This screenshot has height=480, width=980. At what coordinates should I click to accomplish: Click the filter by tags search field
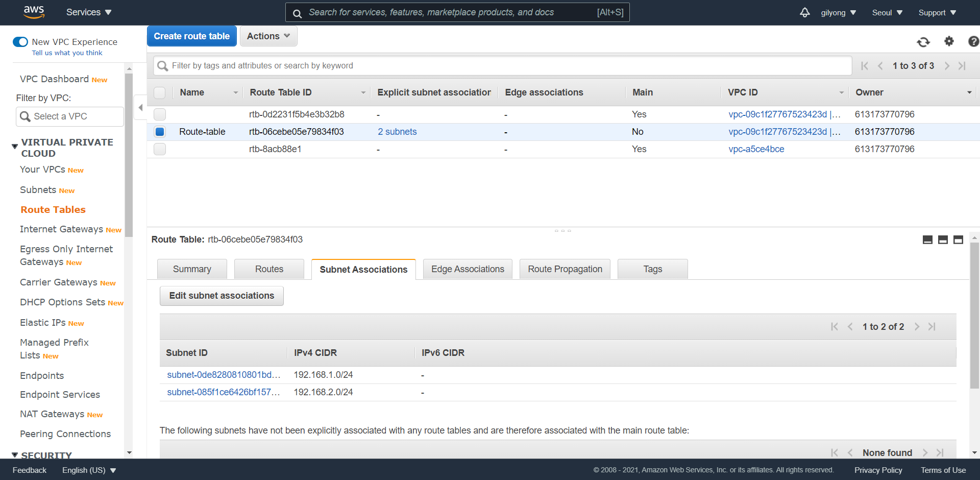pyautogui.click(x=503, y=66)
